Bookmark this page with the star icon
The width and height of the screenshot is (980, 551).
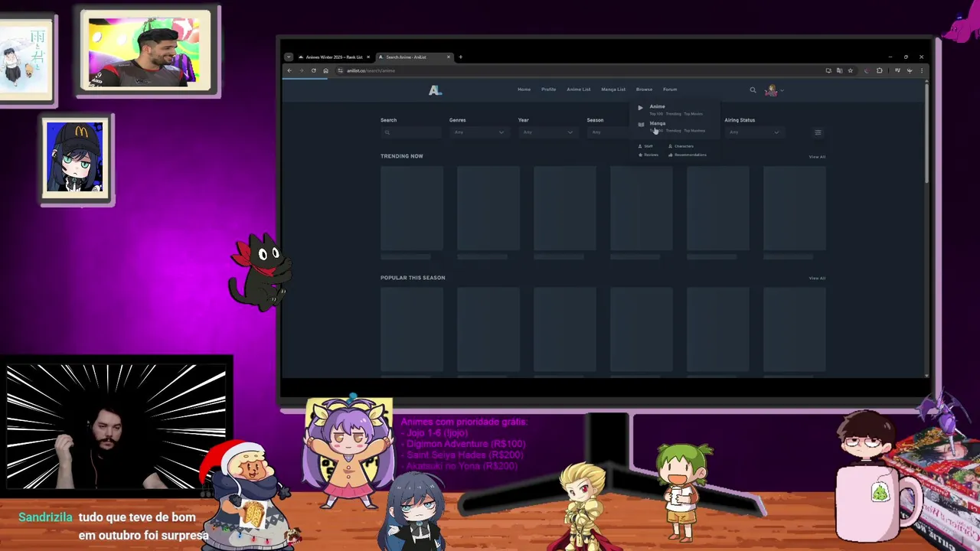tap(851, 70)
